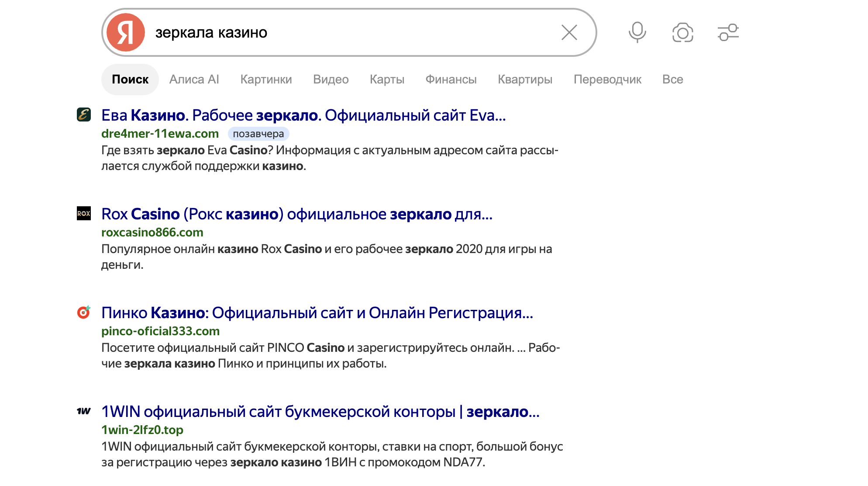Switch to the Картинки tab
This screenshot has width=868, height=486.
266,80
